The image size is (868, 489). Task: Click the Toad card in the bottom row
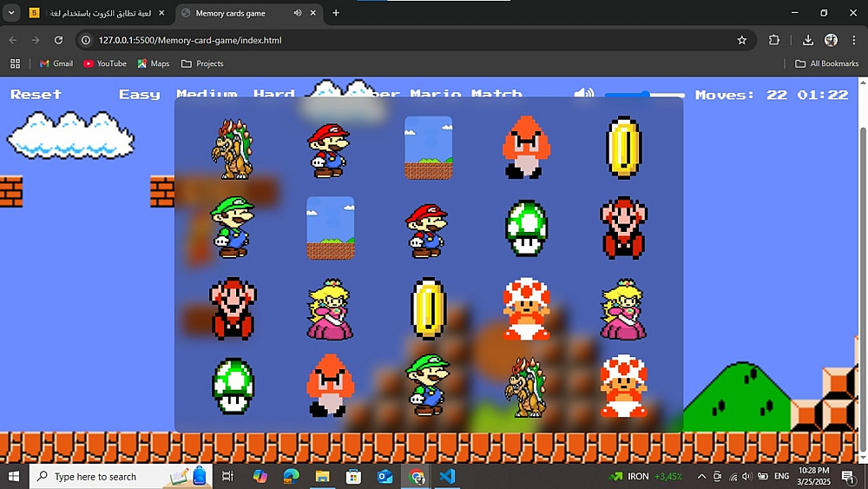click(623, 387)
